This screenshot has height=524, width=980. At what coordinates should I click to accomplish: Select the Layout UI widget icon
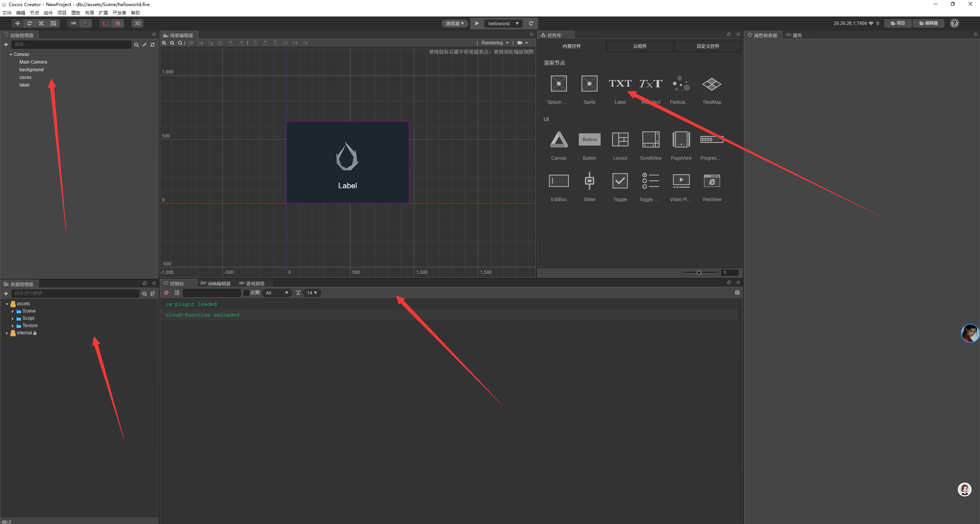coord(620,140)
